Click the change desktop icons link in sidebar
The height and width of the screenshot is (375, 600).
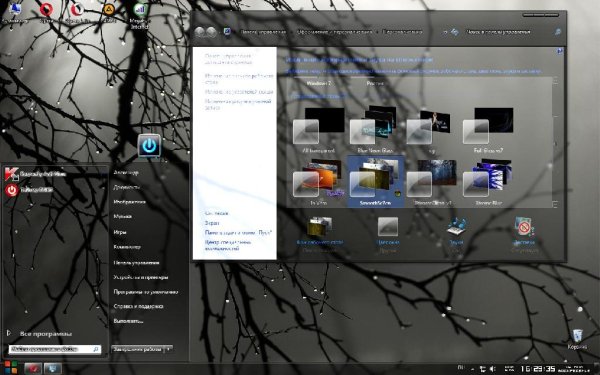tap(239, 79)
